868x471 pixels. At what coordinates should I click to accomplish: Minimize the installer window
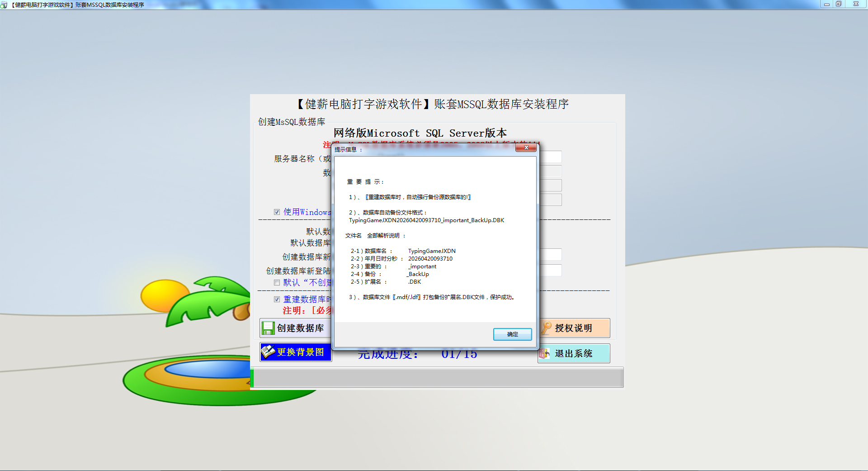click(x=826, y=4)
